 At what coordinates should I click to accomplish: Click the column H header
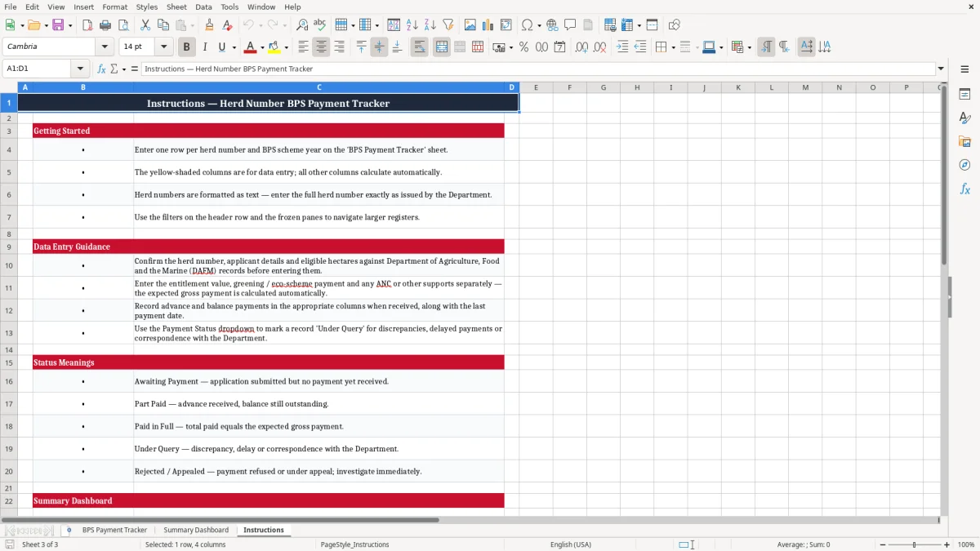pyautogui.click(x=637, y=87)
